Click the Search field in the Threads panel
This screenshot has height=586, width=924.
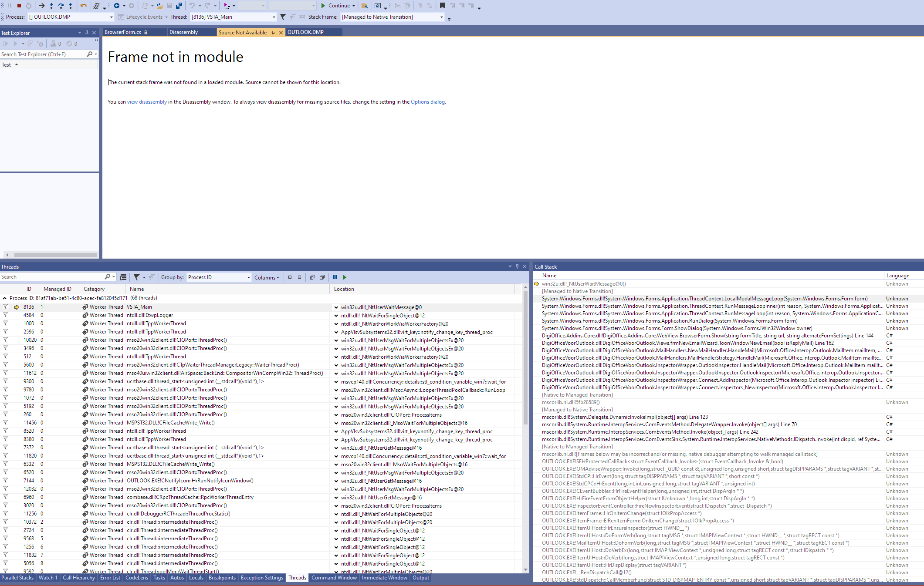pyautogui.click(x=52, y=276)
